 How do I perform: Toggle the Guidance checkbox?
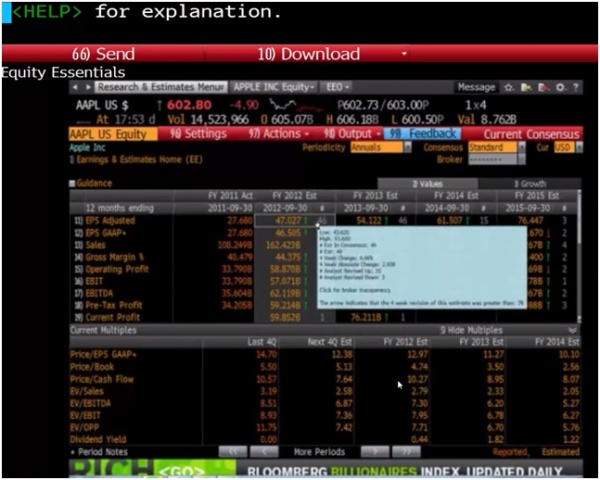point(72,183)
